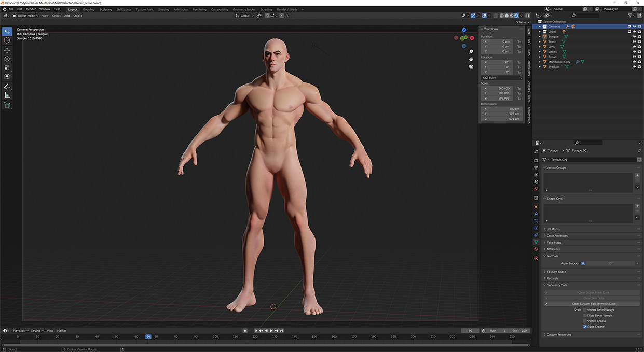The height and width of the screenshot is (352, 644).
Task: Open the Modifier properties wrench tab
Action: click(536, 214)
